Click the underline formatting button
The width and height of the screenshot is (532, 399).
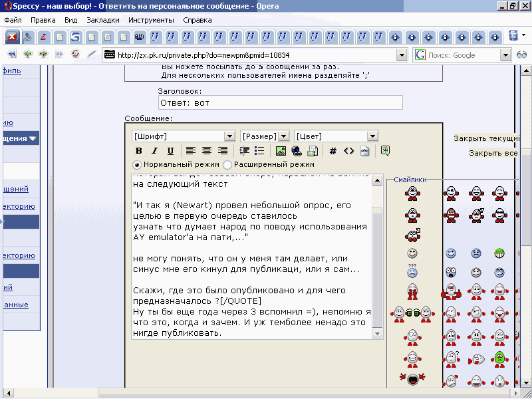[x=170, y=151]
